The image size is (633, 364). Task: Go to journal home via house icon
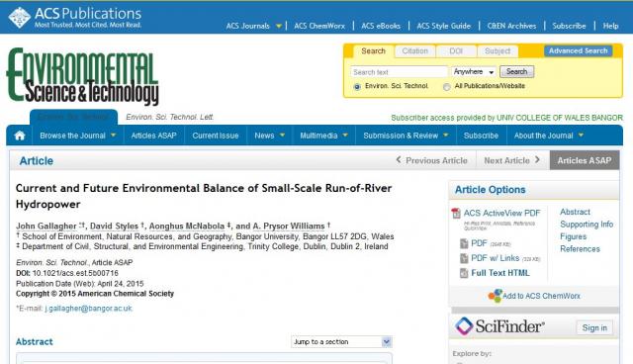coord(20,136)
